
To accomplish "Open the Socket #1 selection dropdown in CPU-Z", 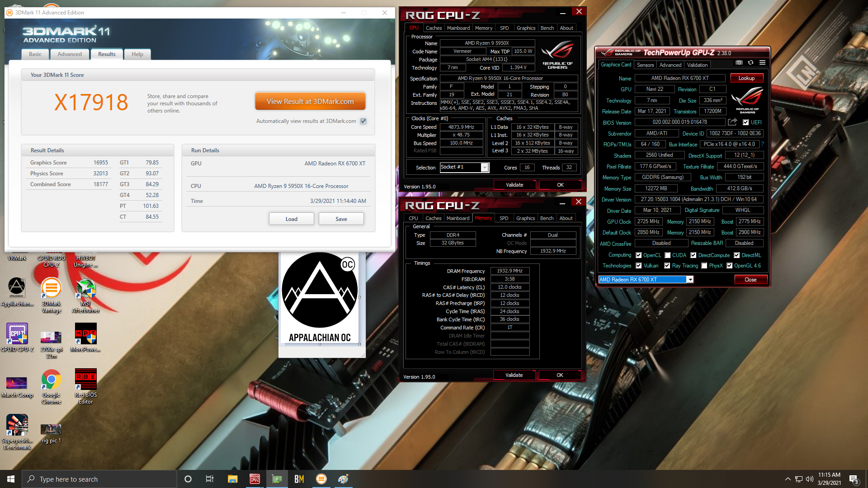I will click(484, 168).
